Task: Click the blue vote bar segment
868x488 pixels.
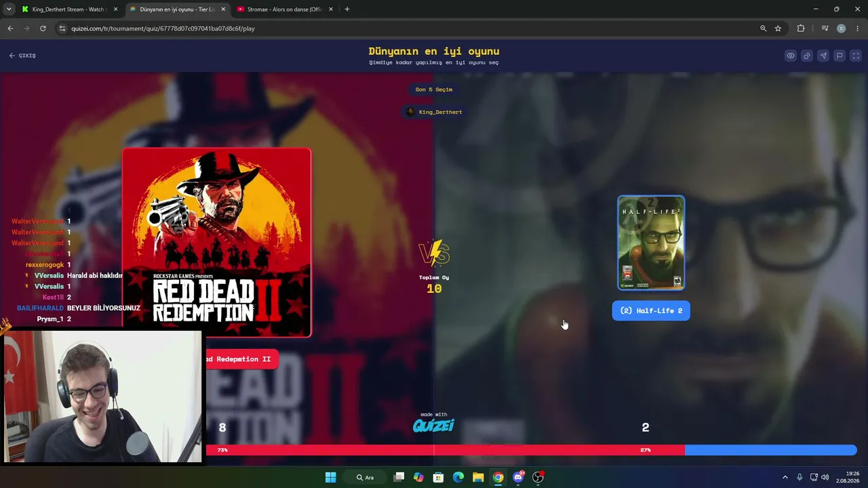Action: click(x=771, y=450)
